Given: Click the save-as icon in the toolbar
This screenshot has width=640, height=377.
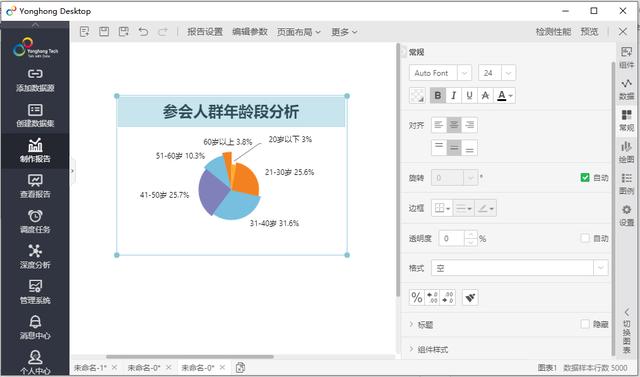Looking at the screenshot, I should 124,32.
